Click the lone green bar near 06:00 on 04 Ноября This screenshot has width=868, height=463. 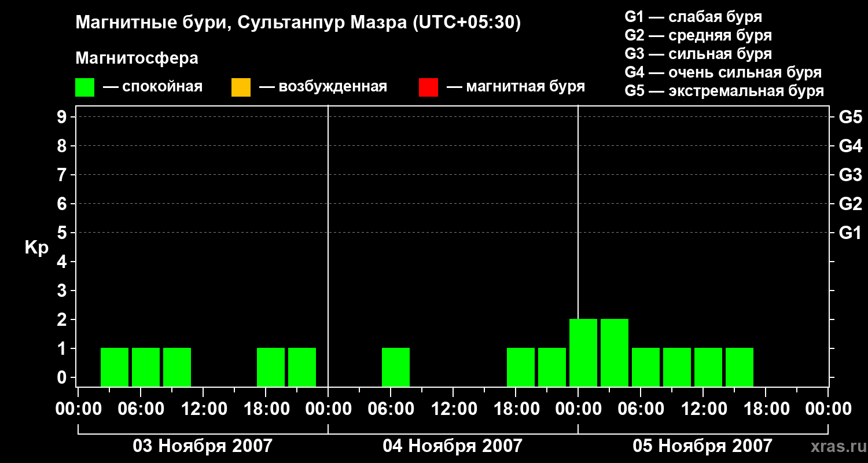[396, 367]
